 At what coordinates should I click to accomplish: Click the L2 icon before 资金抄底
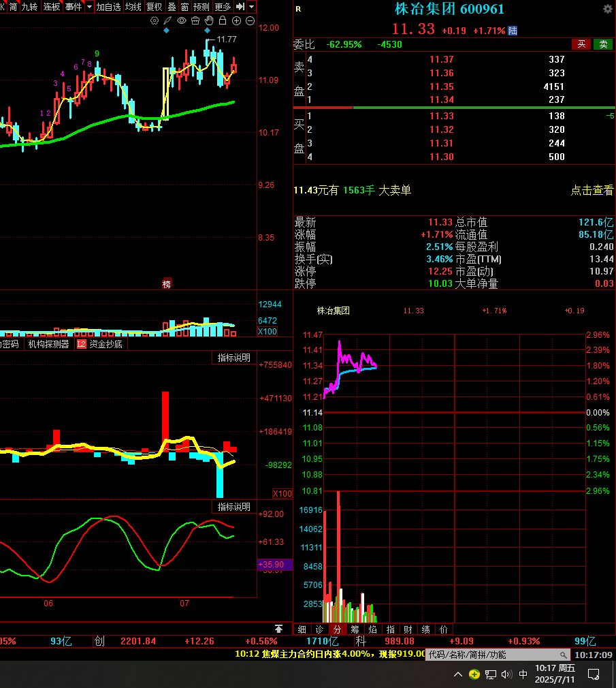(82, 345)
